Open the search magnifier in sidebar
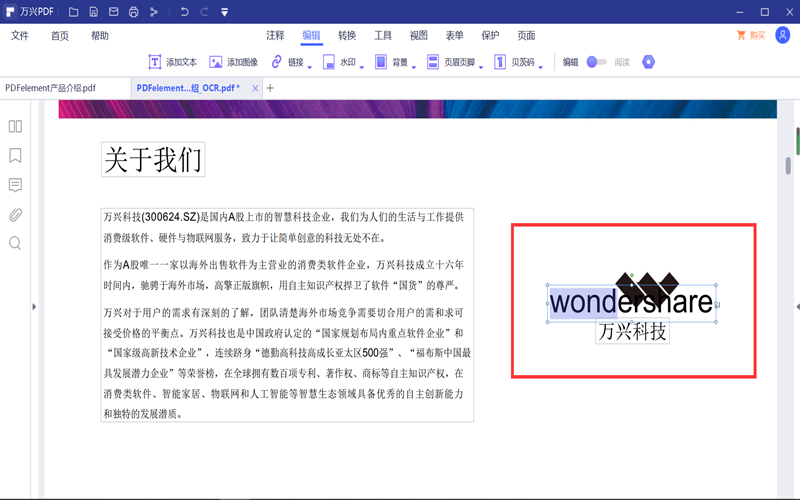 point(15,243)
